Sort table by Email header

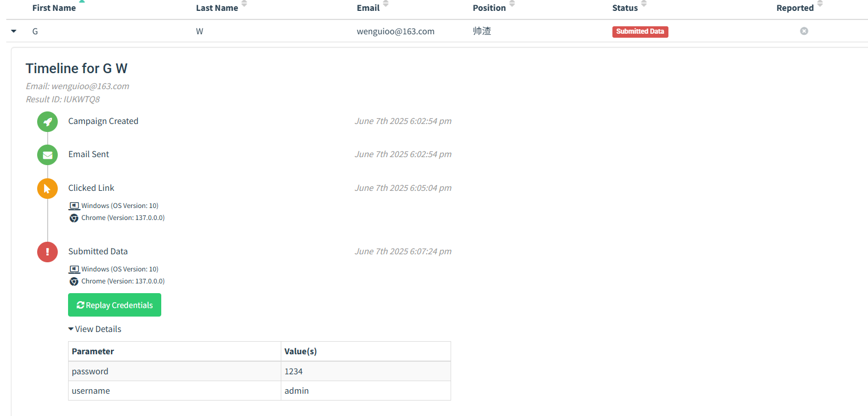(x=368, y=8)
